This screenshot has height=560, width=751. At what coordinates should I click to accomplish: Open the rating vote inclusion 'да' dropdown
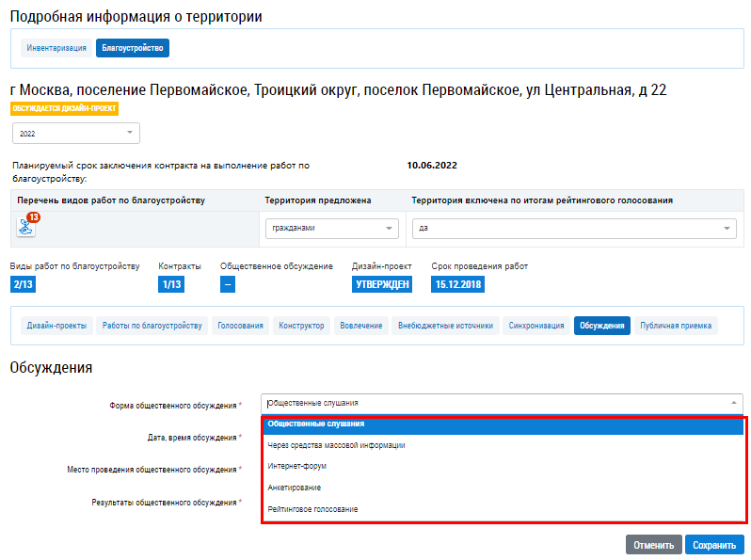(x=573, y=229)
